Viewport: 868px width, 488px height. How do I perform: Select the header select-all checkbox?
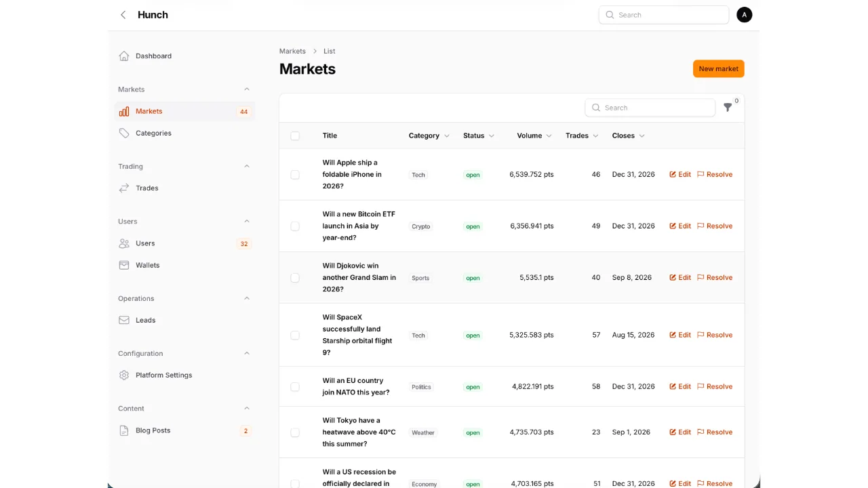pyautogui.click(x=295, y=136)
